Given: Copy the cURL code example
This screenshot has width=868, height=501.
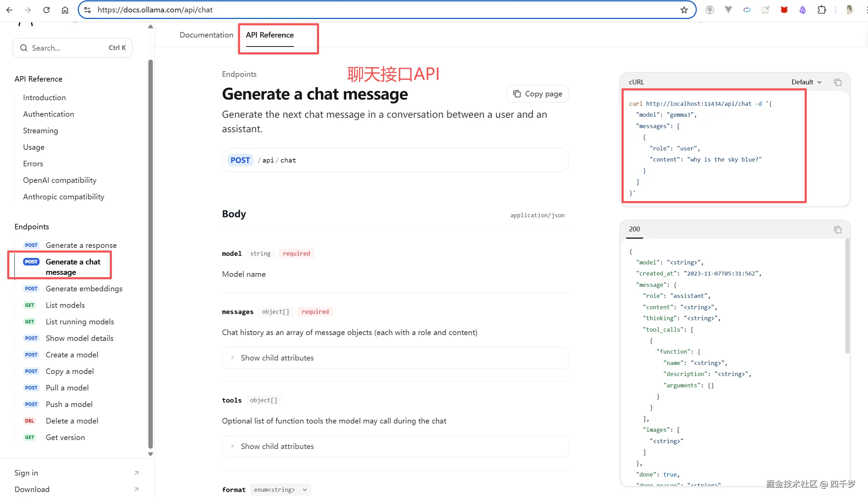Looking at the screenshot, I should pyautogui.click(x=837, y=82).
